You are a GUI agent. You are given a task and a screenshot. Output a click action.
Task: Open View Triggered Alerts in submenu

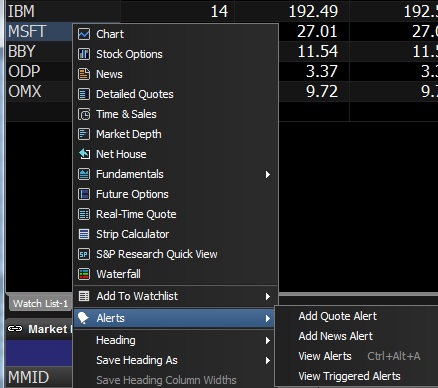pos(356,376)
